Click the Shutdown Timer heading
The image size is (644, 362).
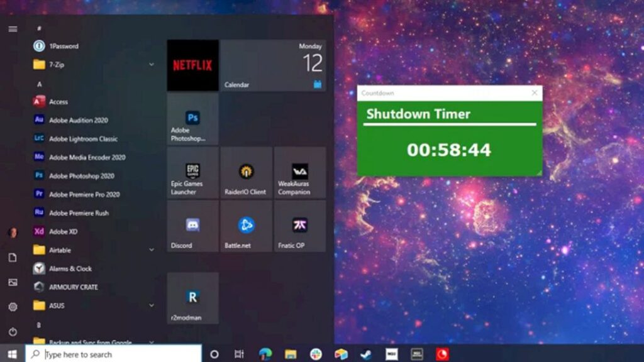[x=418, y=114]
